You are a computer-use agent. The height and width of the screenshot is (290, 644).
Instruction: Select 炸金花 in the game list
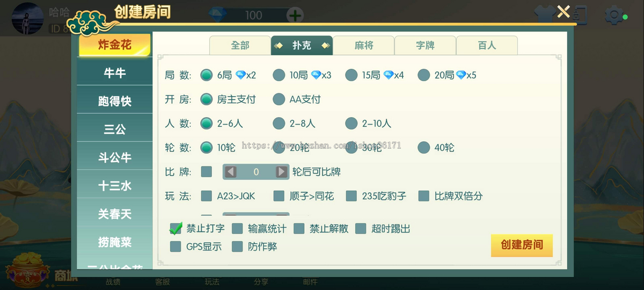click(114, 45)
